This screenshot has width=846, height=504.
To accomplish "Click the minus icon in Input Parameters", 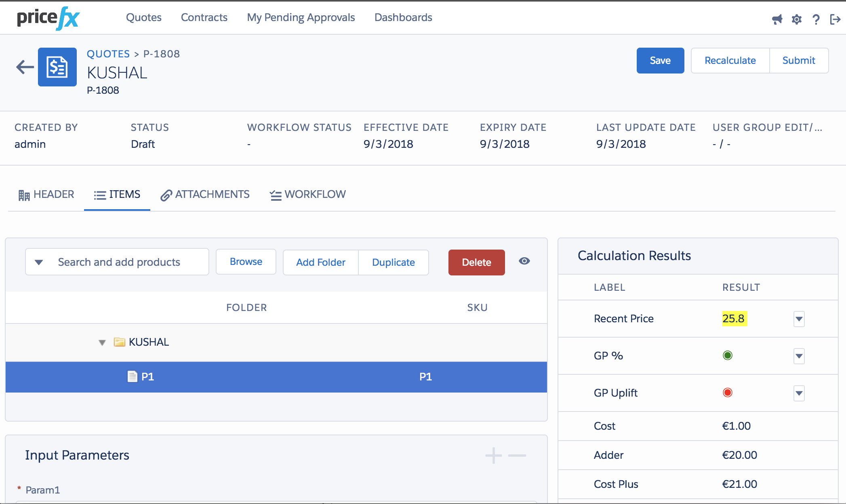I will [517, 456].
